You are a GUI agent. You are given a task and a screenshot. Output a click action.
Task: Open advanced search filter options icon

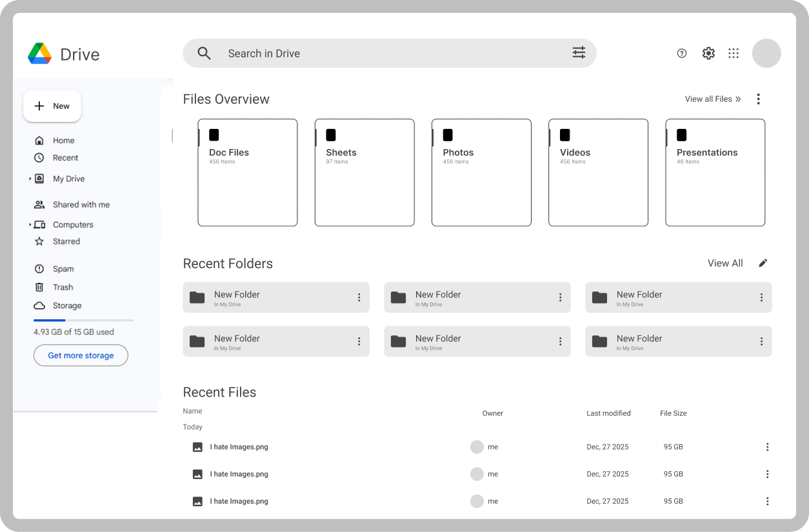579,53
